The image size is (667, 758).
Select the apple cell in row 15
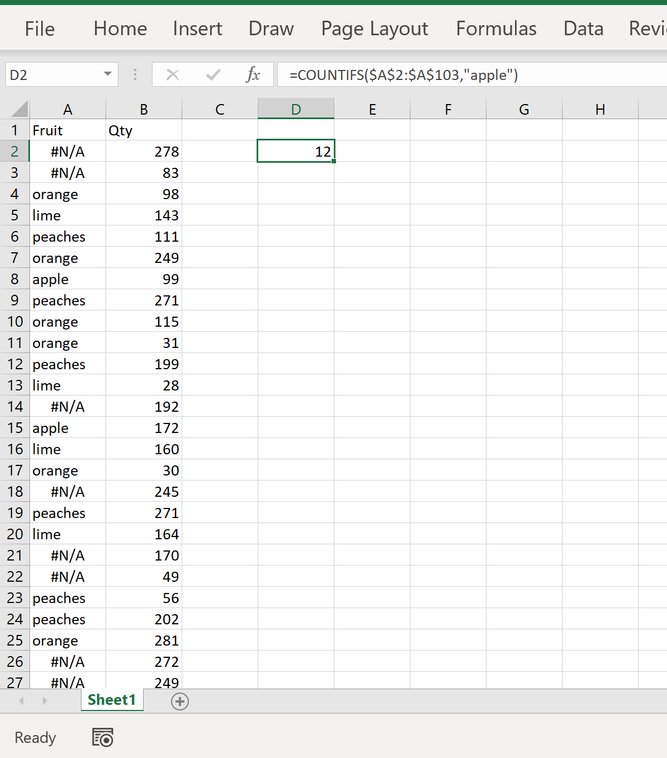[x=68, y=428]
